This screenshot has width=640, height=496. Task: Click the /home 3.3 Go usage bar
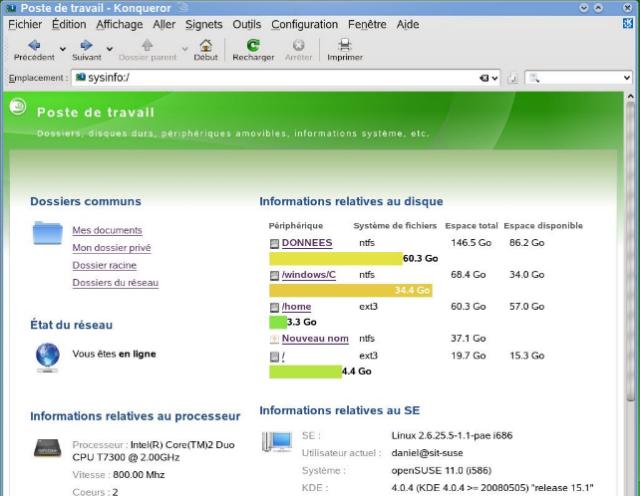point(278,322)
